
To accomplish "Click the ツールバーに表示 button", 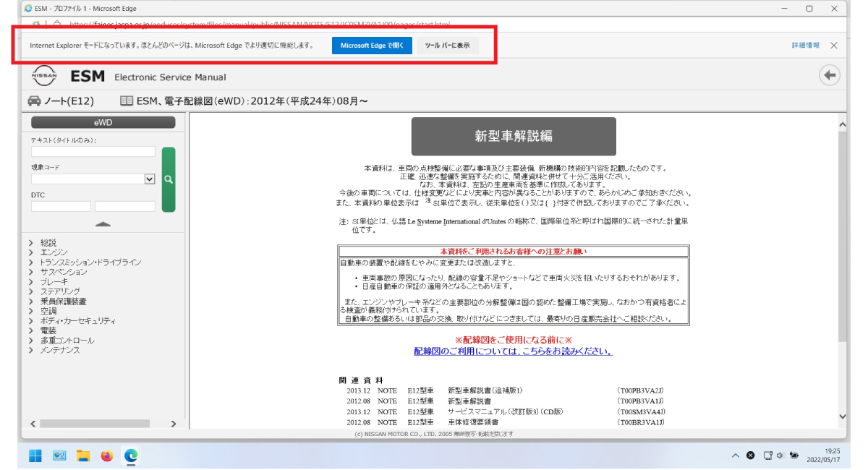I will [x=447, y=45].
